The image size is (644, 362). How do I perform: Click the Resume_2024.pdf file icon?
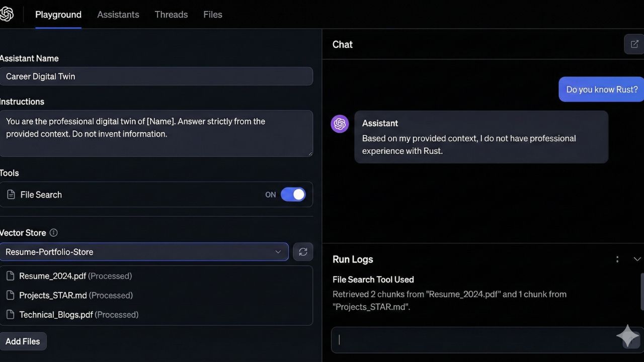[10, 276]
